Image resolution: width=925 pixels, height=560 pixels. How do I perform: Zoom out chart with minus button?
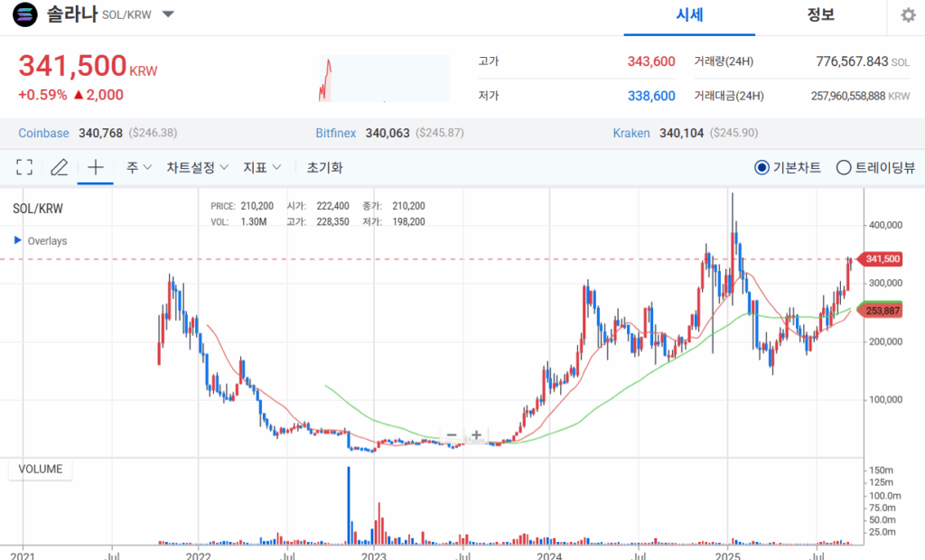[x=452, y=434]
